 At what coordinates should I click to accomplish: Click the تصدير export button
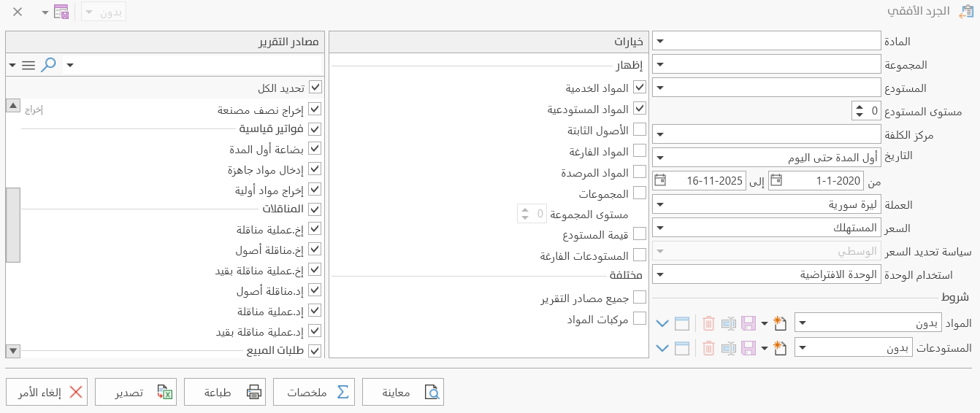pyautogui.click(x=136, y=392)
